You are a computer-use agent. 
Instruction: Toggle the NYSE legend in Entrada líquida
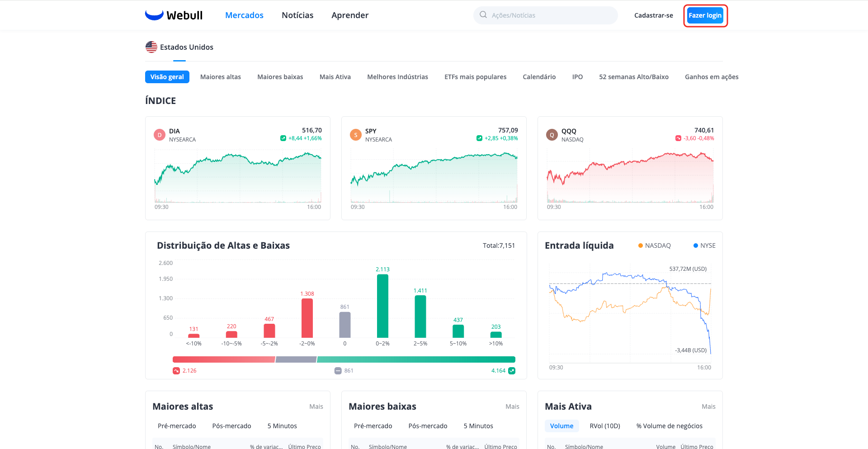coord(704,246)
